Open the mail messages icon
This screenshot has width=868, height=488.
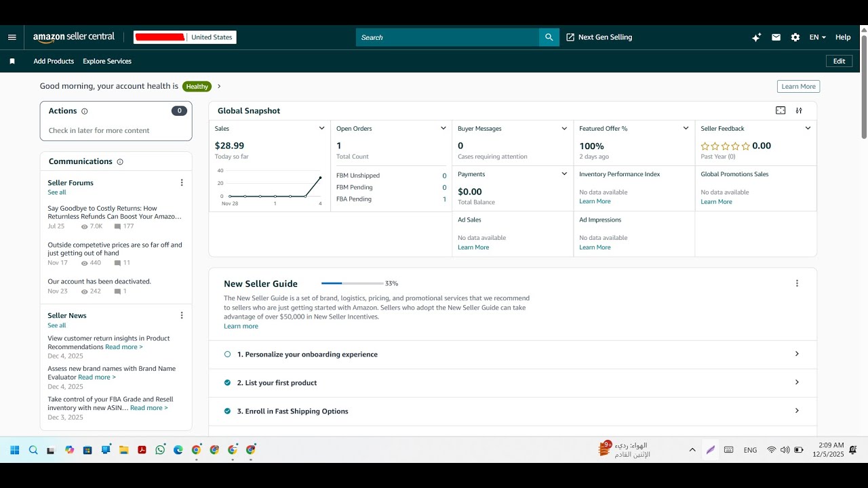pyautogui.click(x=776, y=37)
